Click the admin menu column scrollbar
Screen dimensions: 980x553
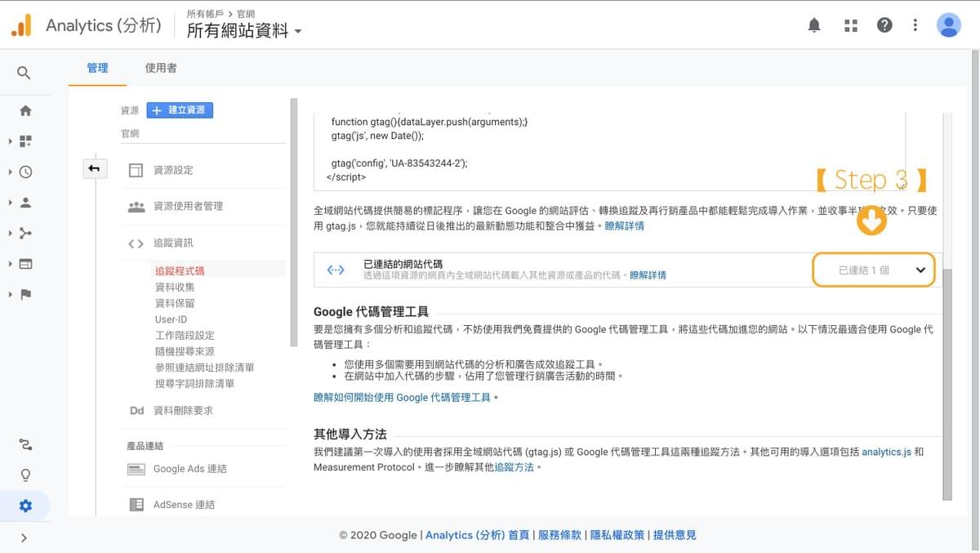click(294, 222)
